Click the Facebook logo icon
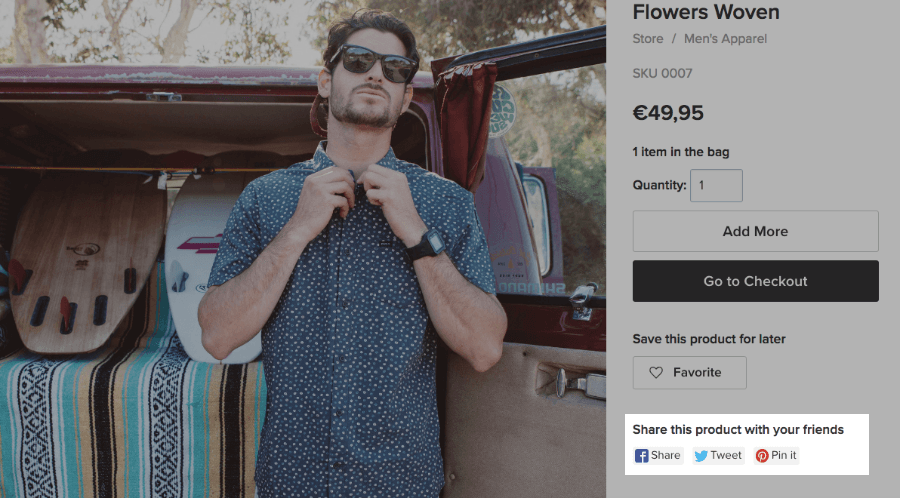 coord(642,456)
